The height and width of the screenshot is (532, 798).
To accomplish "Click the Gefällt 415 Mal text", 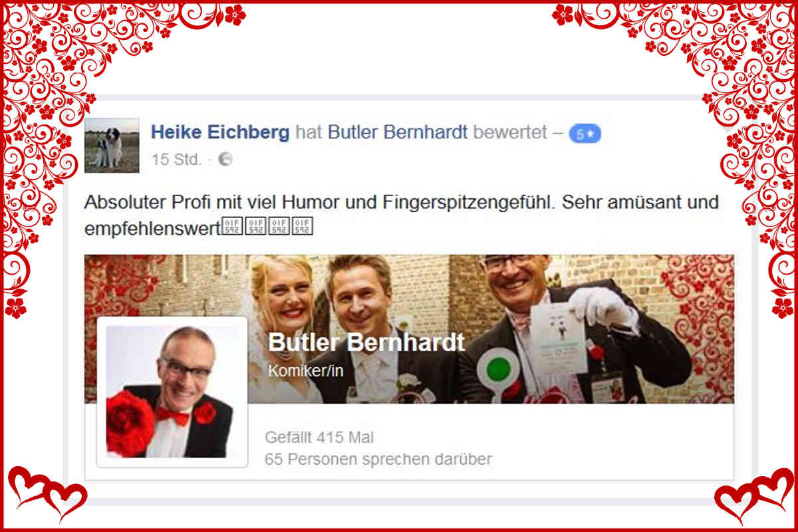I will pos(319,438).
